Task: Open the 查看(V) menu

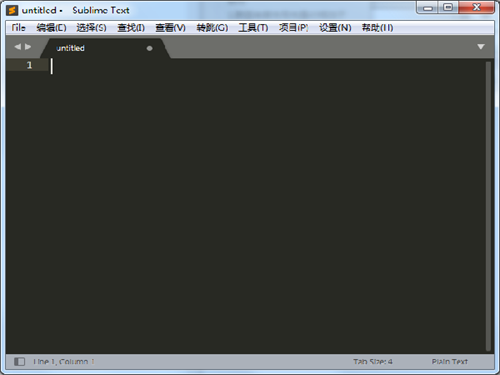Action: click(x=170, y=28)
